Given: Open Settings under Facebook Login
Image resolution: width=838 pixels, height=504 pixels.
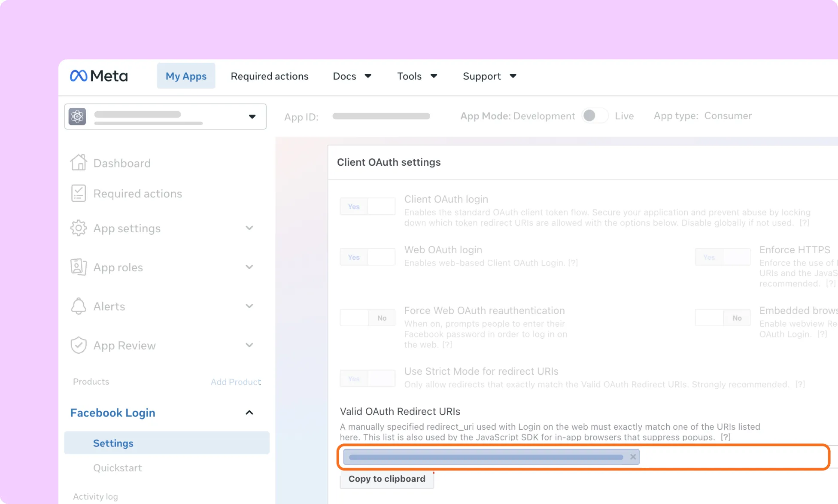Looking at the screenshot, I should (167, 443).
